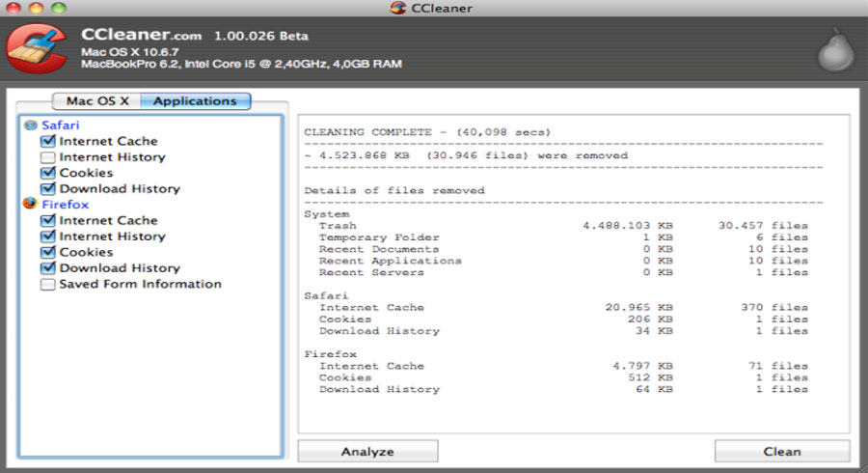This screenshot has width=868, height=473.
Task: Click the '30.457 files' value
Action: (764, 226)
